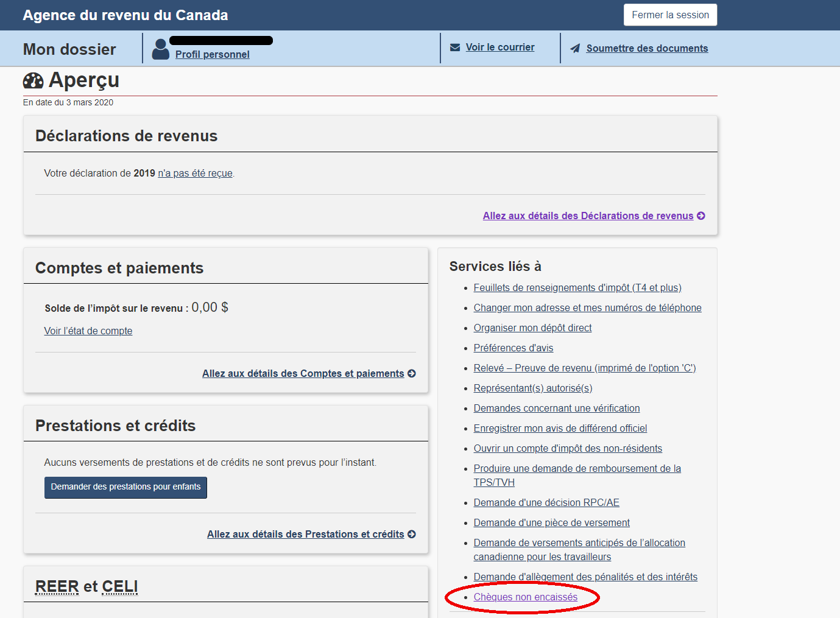The height and width of the screenshot is (618, 840).
Task: Click the 0,00 $ balance amount
Action: click(210, 307)
